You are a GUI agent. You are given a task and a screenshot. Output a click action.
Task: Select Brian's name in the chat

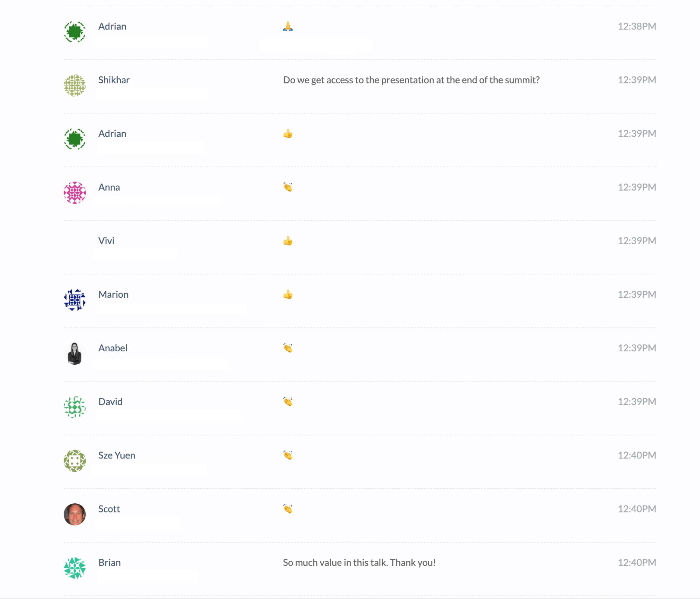click(x=110, y=562)
